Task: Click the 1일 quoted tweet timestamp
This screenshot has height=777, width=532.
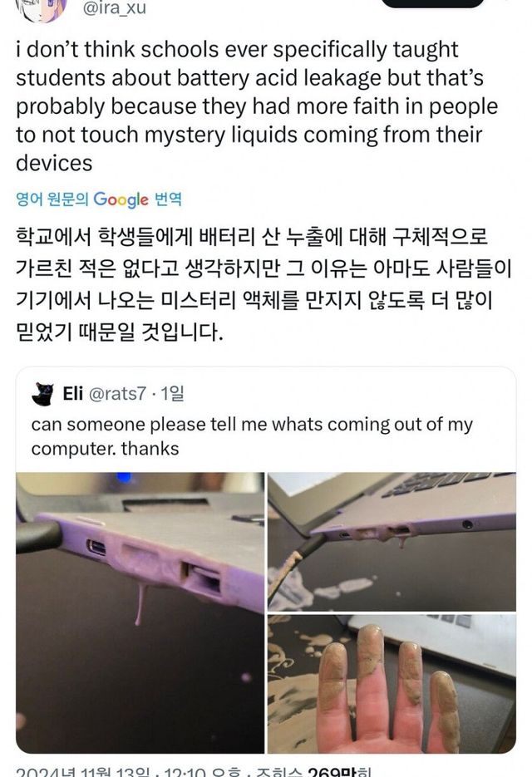Action: tap(172, 394)
